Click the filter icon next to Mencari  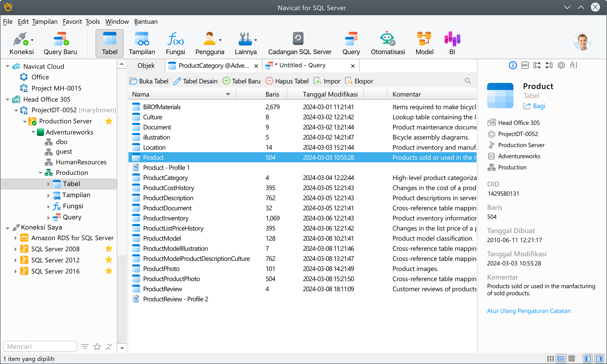pyautogui.click(x=85, y=347)
